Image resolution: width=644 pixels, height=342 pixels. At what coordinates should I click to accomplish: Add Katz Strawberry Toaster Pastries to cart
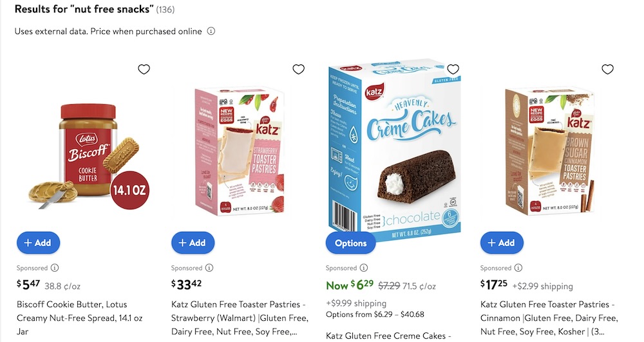tap(193, 243)
